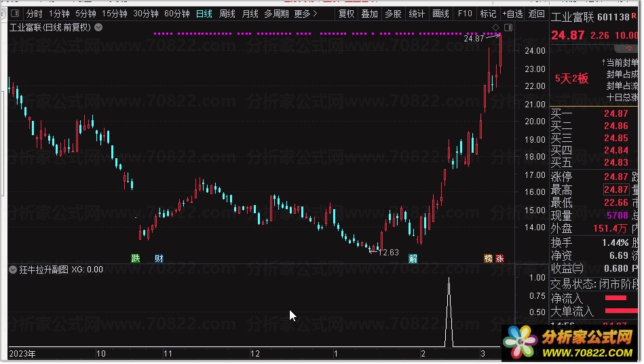644x364 pixels.
Task: Click the orange 榜 marker icon
Action: point(488,259)
